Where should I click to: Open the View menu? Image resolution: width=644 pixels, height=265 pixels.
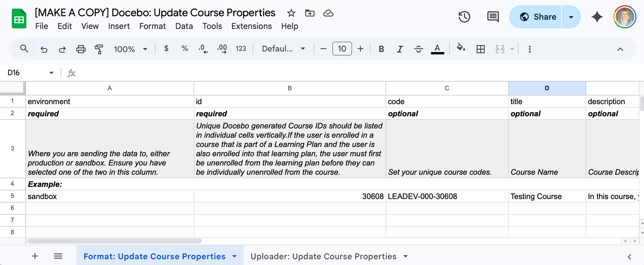click(90, 26)
